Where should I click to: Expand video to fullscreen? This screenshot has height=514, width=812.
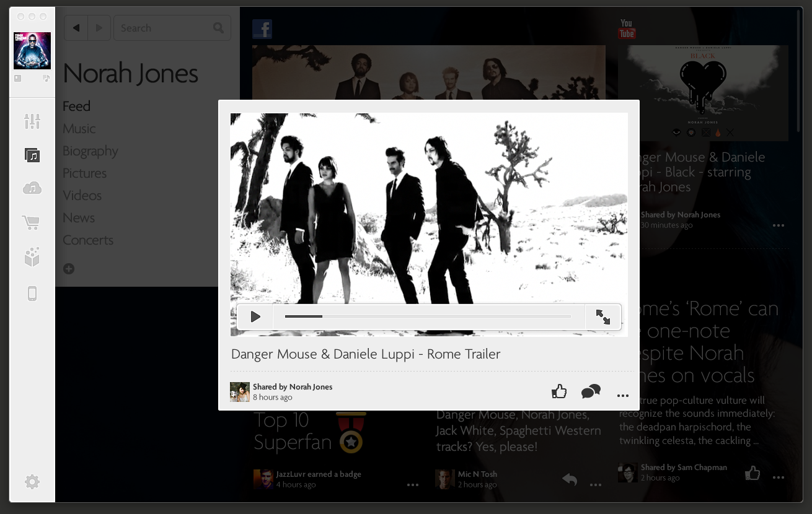(603, 317)
